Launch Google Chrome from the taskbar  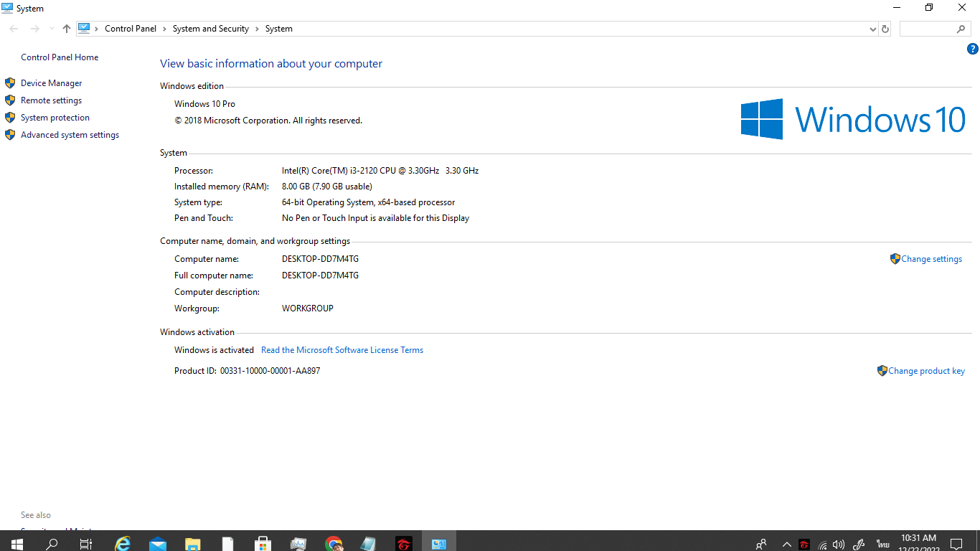tap(334, 544)
